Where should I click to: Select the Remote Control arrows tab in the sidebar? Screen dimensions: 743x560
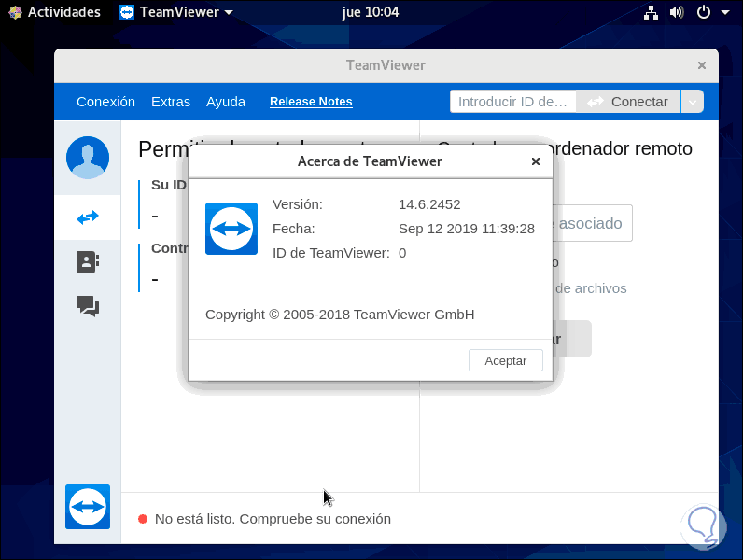(88, 217)
